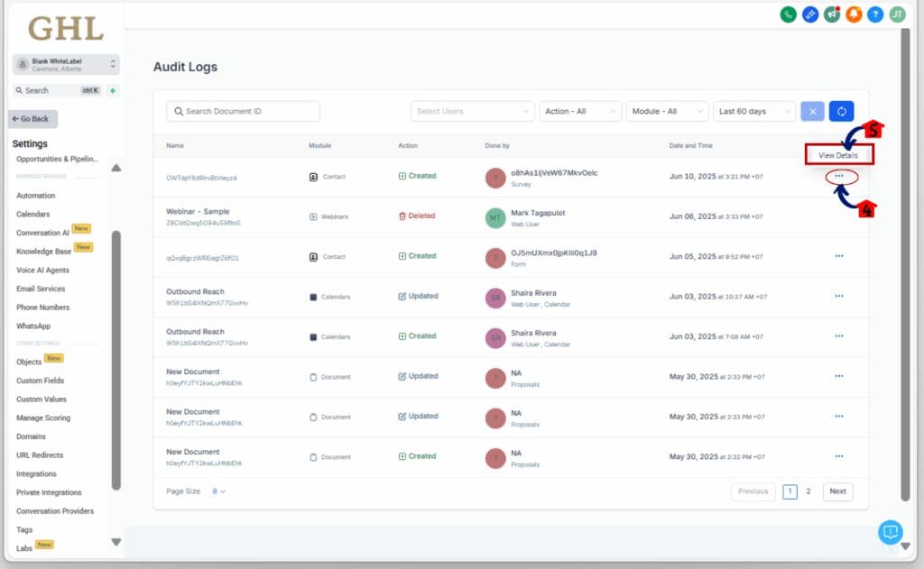Click the sidebar vertical scrollbar
The image size is (924, 569).
(115, 361)
